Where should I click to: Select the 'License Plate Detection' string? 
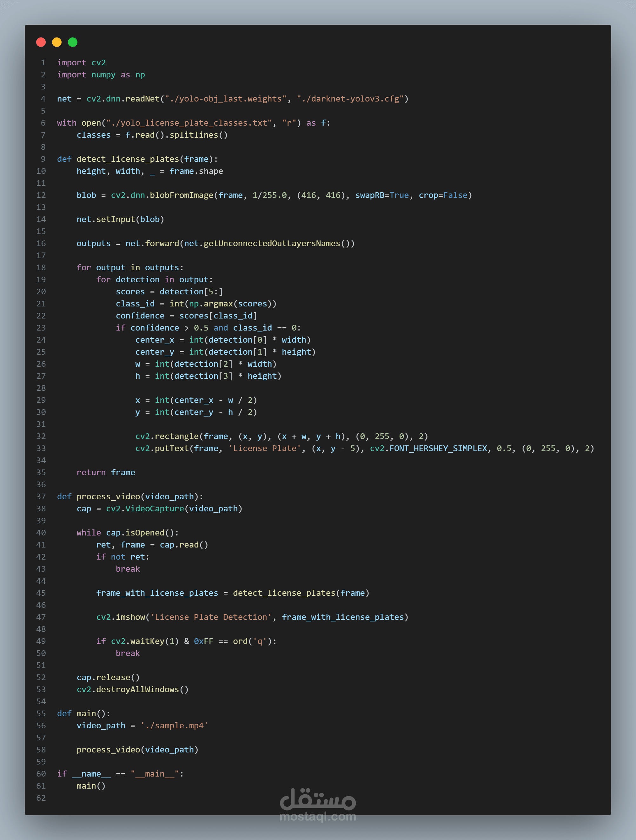(x=211, y=617)
